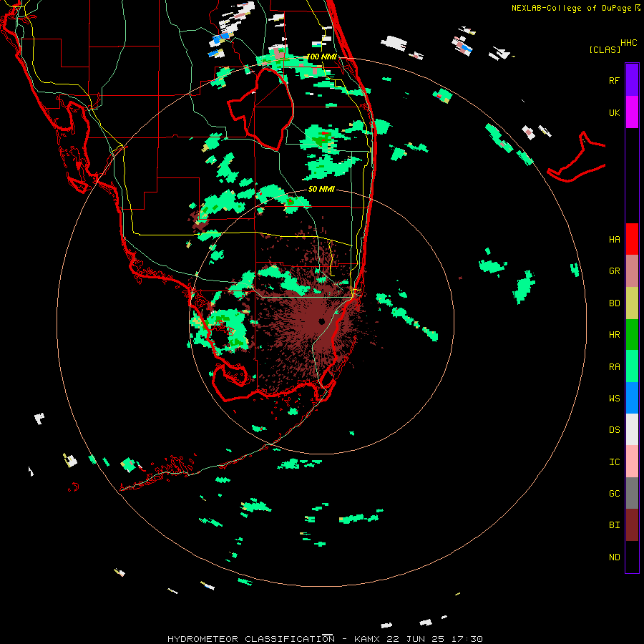The image size is (644, 644).
Task: Click the 'ND' legend label
Action: coord(614,557)
